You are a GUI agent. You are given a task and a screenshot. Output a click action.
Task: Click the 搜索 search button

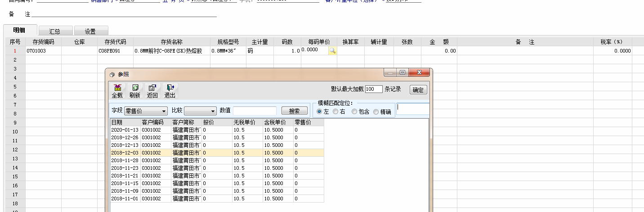295,110
